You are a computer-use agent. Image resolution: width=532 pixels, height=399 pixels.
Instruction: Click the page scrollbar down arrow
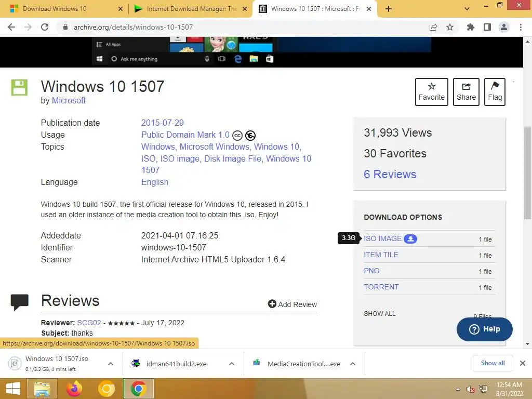tap(527, 344)
